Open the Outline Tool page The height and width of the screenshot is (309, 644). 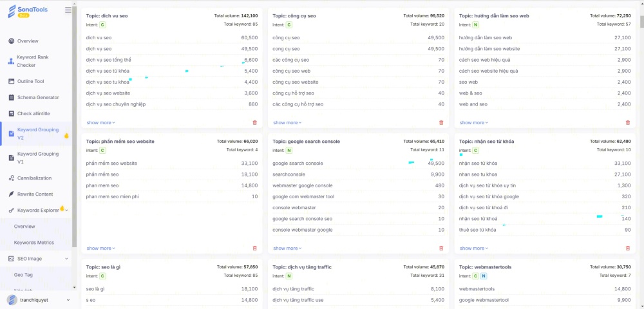[x=30, y=82]
